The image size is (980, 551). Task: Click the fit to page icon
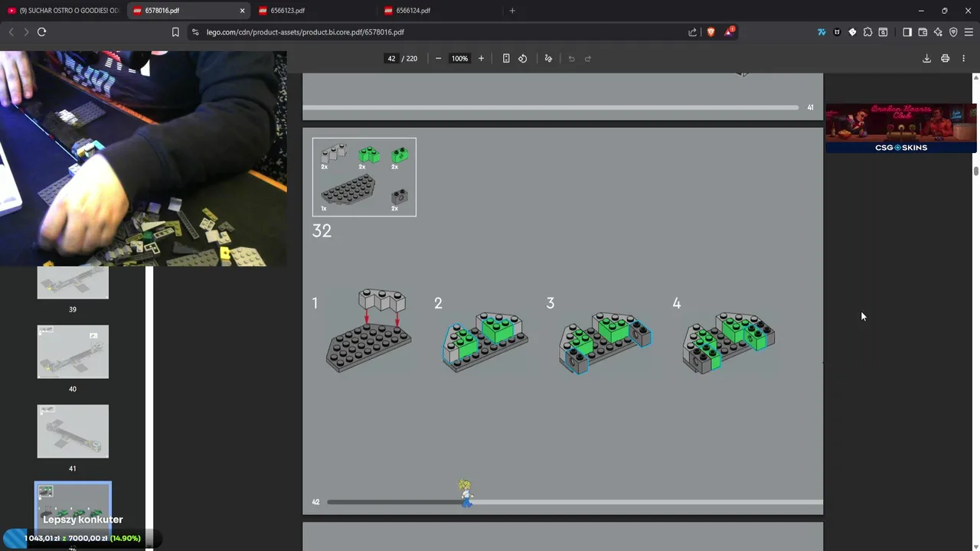pos(506,58)
